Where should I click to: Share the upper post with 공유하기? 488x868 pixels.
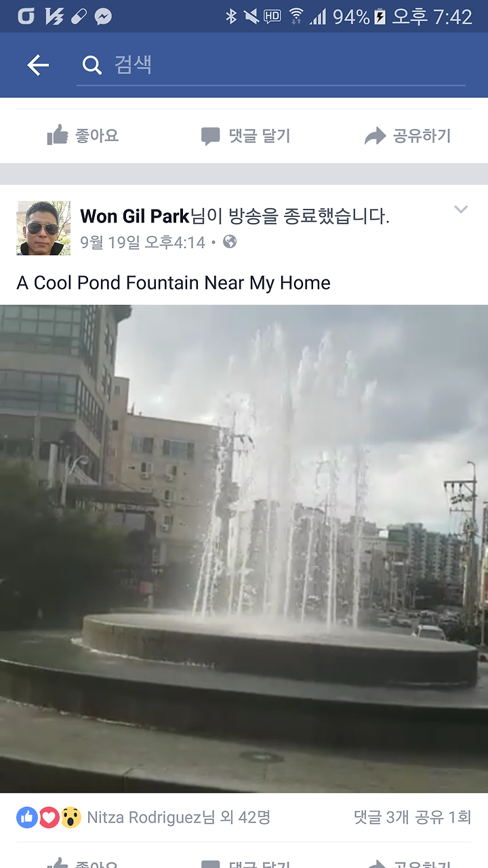407,136
